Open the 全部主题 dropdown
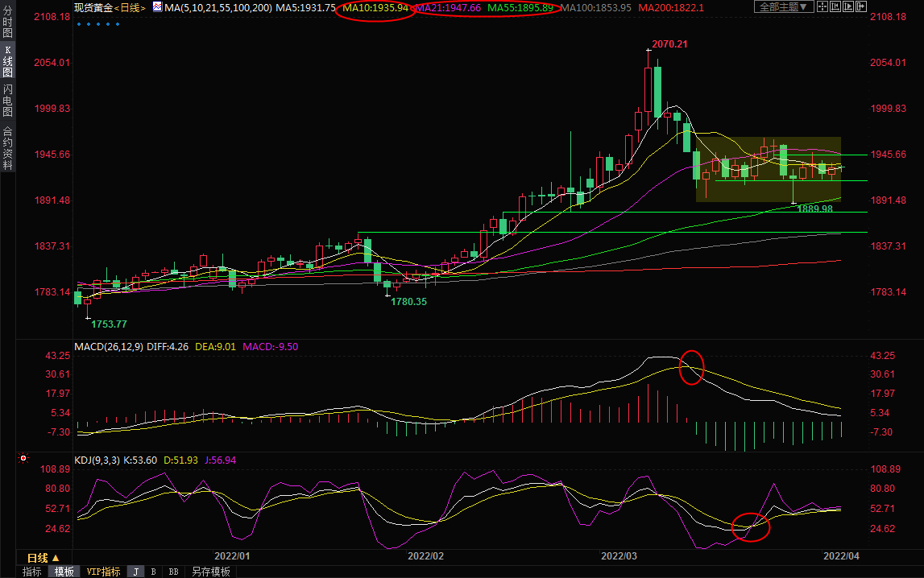The image size is (924, 578). click(784, 6)
